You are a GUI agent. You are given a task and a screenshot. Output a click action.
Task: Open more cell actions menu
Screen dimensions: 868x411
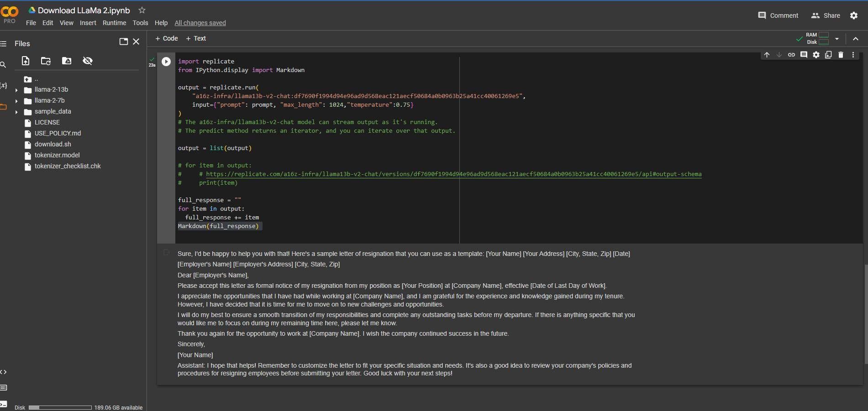point(853,55)
